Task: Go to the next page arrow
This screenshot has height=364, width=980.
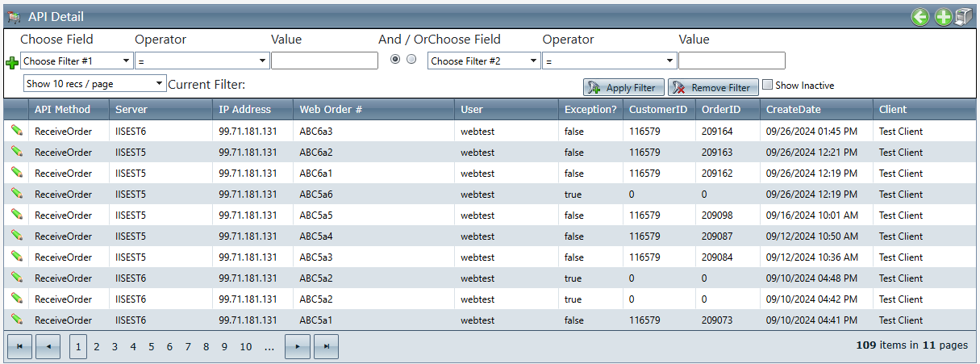Action: click(298, 346)
